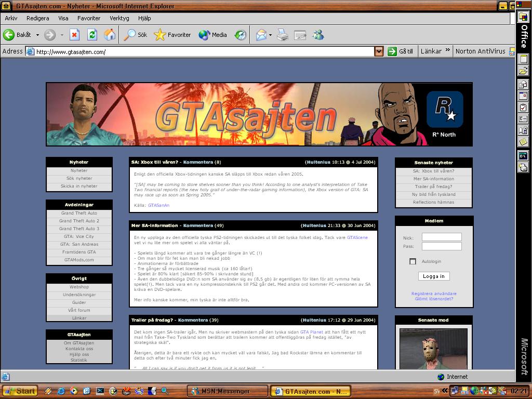532x399 pixels.
Task: Refresh the page using green arrows icon
Action: click(x=92, y=35)
